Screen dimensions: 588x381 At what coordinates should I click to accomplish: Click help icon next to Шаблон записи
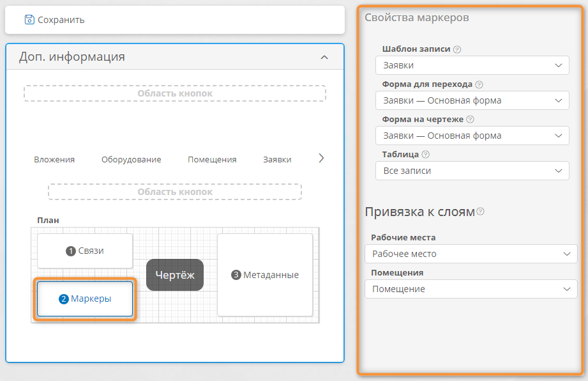point(456,49)
